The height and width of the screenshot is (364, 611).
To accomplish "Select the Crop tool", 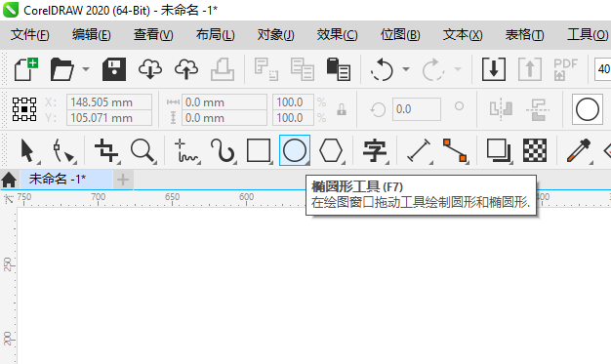I will [106, 151].
